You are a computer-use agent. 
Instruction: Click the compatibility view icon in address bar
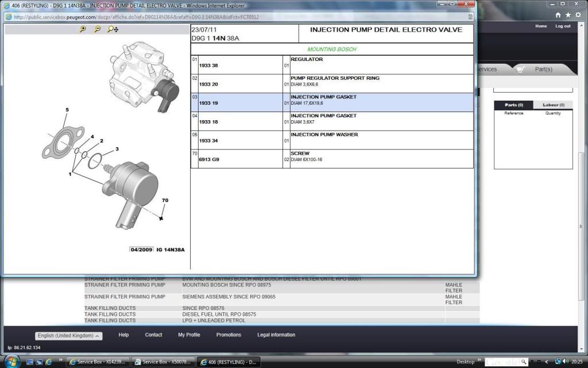pyautogui.click(x=470, y=17)
